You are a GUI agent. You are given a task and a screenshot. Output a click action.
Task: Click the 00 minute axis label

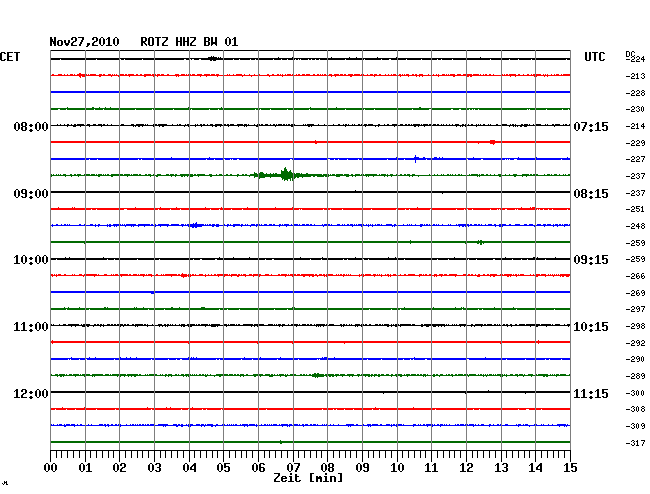(51, 468)
